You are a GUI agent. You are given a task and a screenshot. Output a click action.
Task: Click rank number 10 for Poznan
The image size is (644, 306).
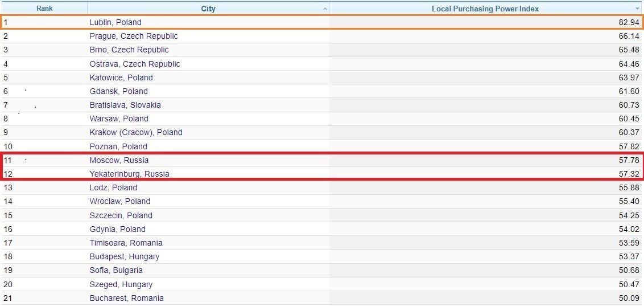[8, 146]
